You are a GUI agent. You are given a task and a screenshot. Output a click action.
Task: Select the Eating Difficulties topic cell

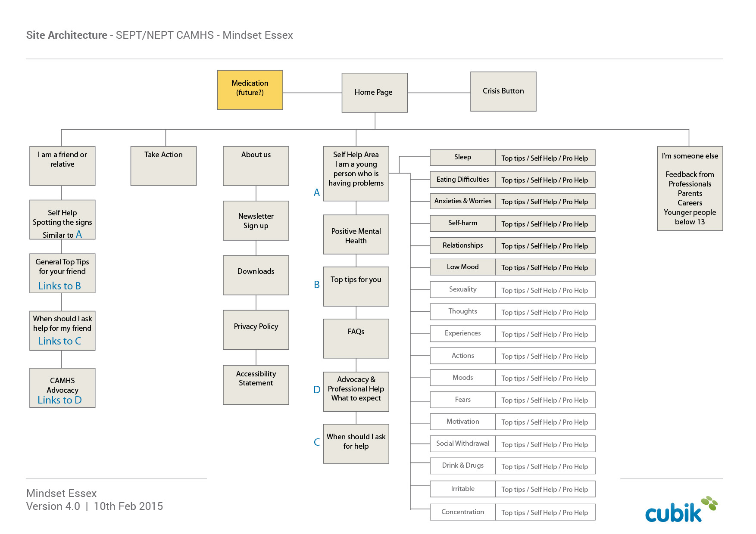(x=463, y=180)
